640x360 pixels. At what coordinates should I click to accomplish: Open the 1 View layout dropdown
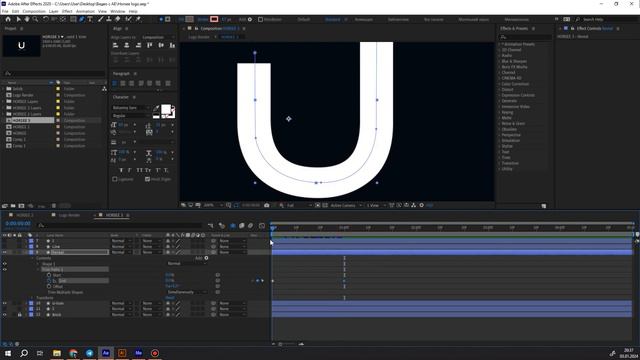coord(376,205)
